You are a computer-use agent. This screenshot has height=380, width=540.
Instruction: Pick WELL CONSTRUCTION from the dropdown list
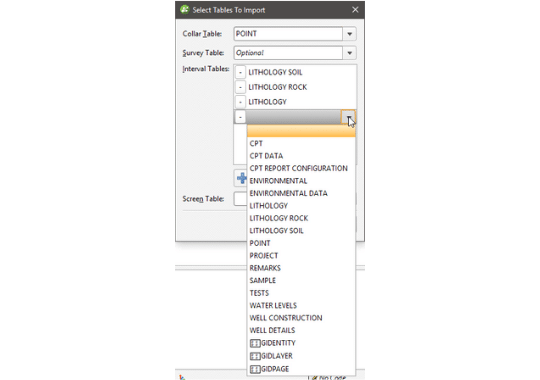(x=286, y=318)
